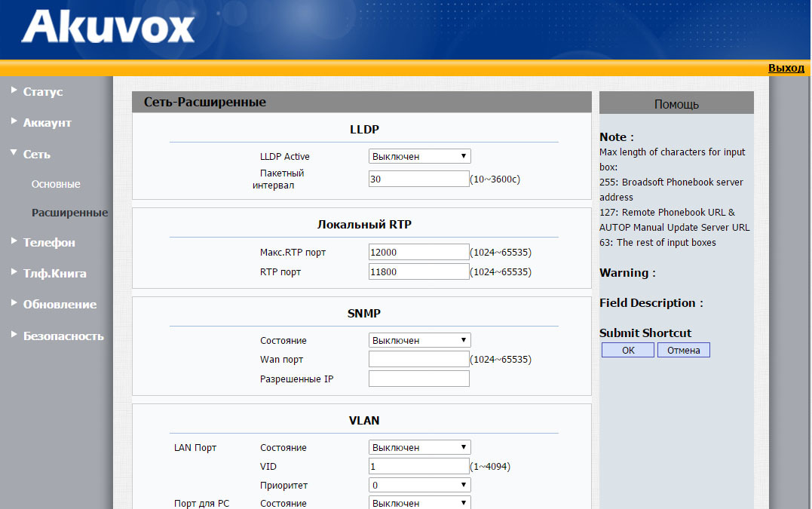Open Основные network settings
812x509 pixels.
click(56, 184)
